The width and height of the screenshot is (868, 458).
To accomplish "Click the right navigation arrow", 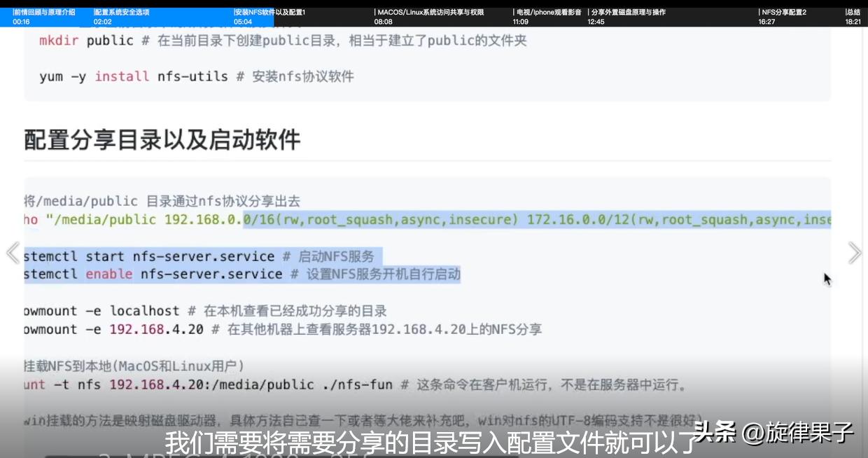I will point(855,252).
